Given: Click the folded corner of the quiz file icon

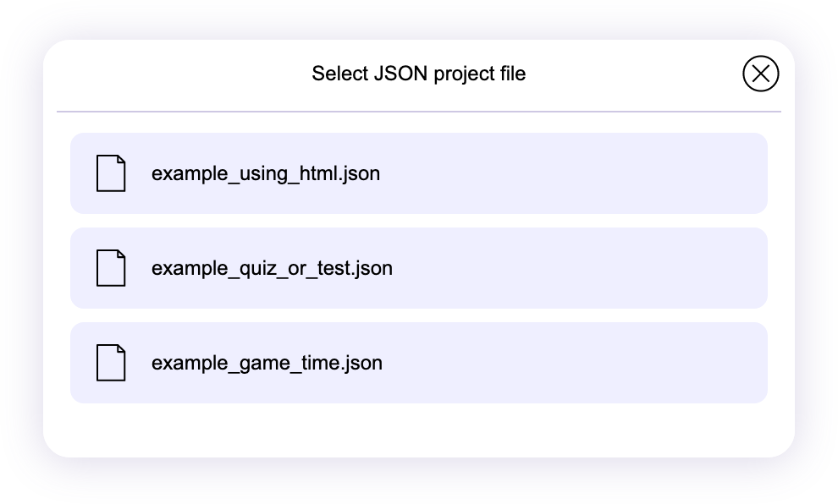Looking at the screenshot, I should point(121,255).
